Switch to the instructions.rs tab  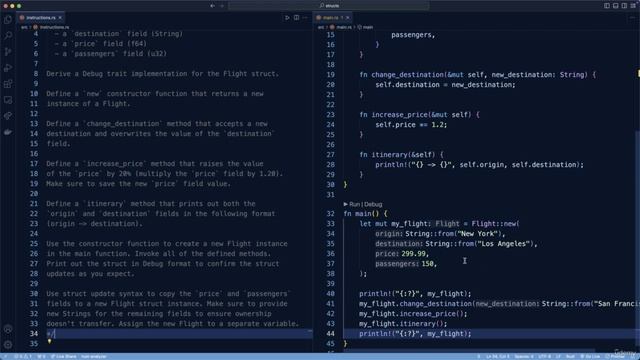click(41, 18)
